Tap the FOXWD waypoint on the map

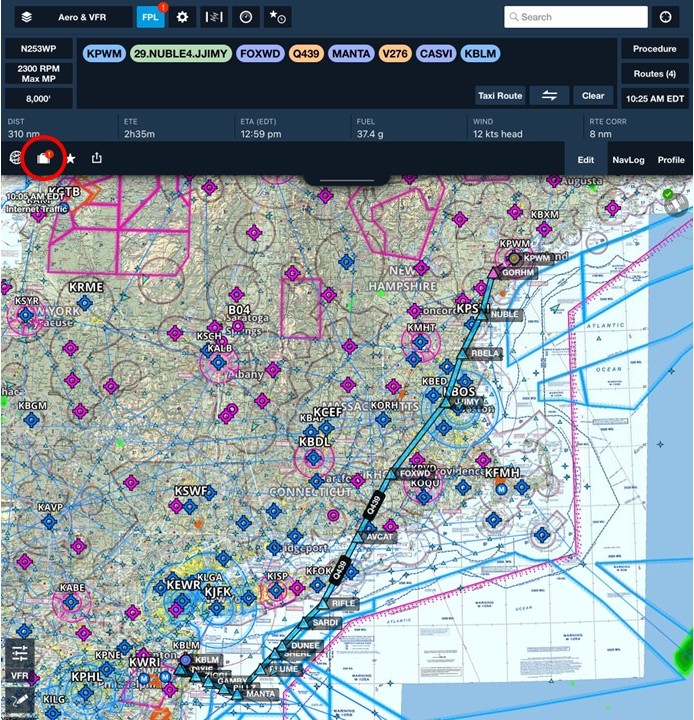click(x=390, y=474)
